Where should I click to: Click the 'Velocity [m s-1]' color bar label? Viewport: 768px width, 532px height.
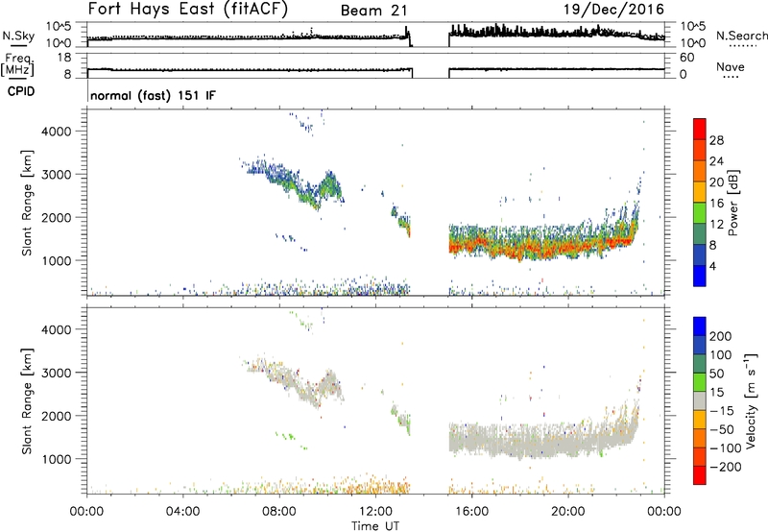[750, 400]
